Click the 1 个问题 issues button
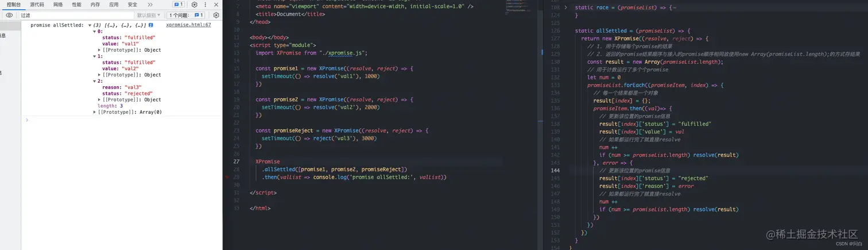This screenshot has width=868, height=250. (x=186, y=16)
